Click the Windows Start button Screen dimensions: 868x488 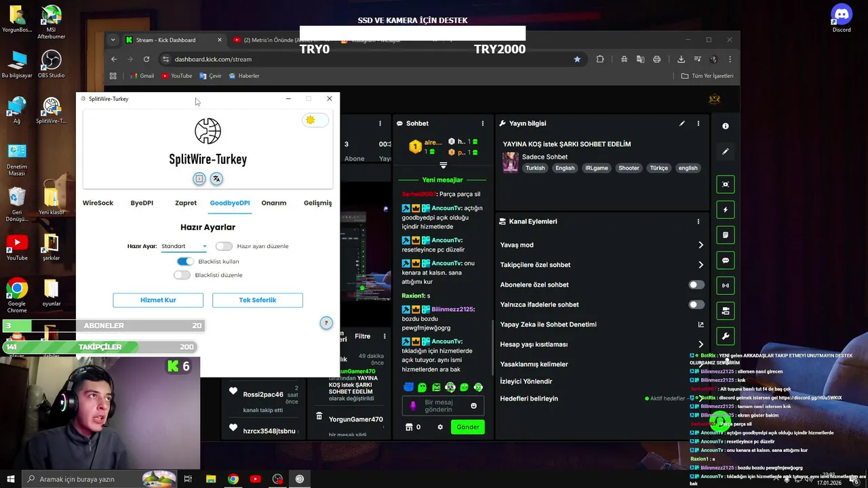coord(10,479)
